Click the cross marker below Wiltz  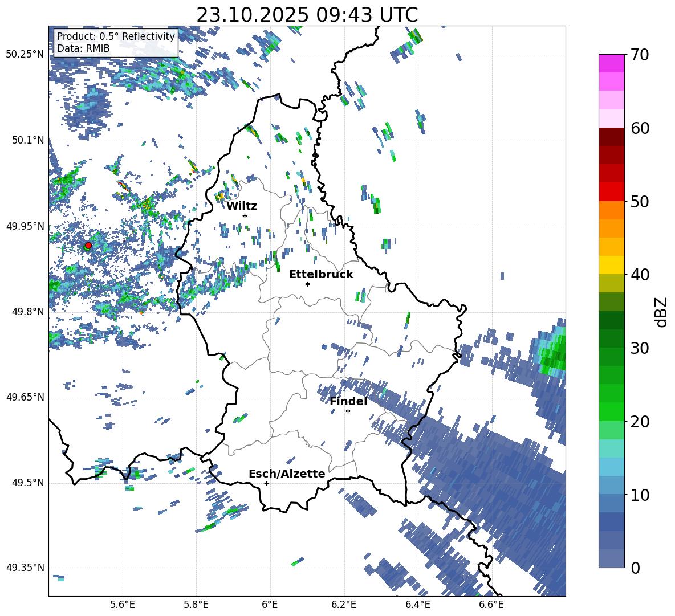[245, 215]
